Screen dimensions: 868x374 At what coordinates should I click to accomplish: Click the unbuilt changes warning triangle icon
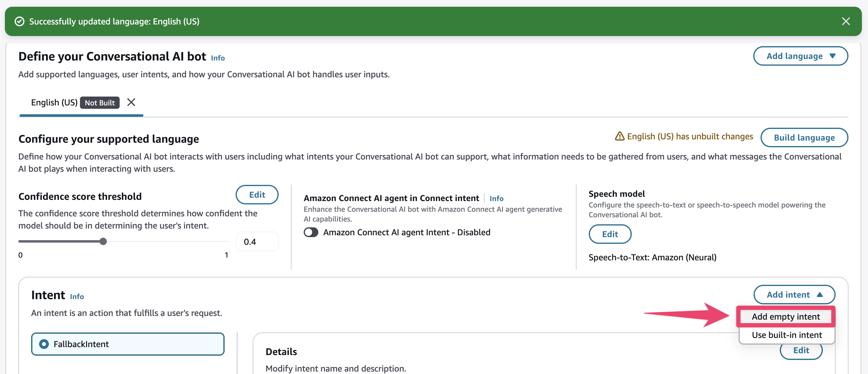[x=619, y=136]
